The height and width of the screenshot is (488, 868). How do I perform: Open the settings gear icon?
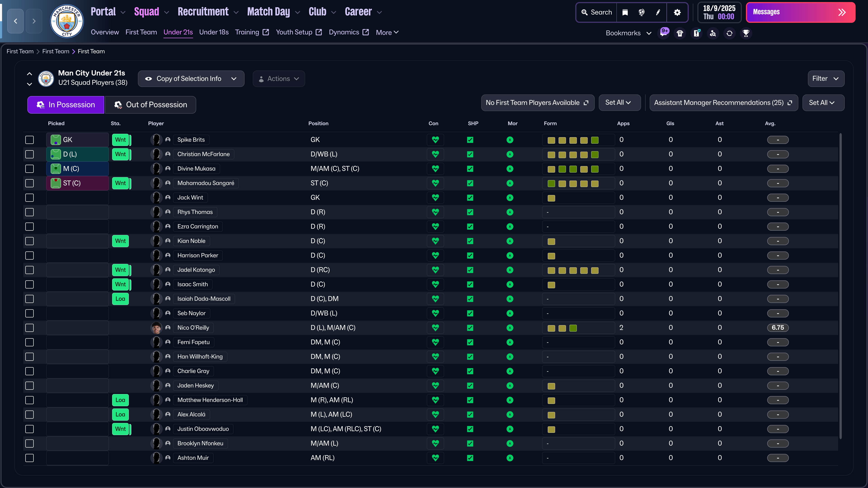[677, 12]
